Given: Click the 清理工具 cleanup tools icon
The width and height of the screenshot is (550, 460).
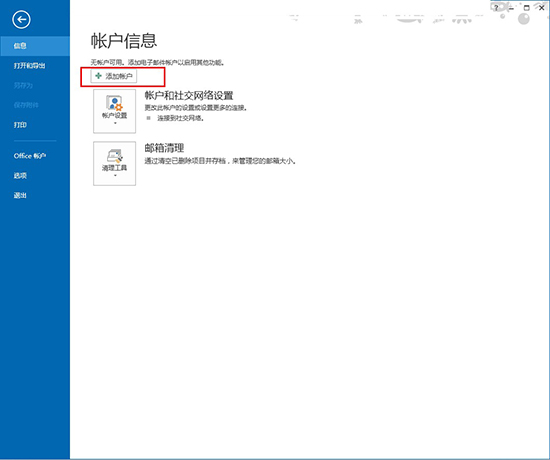Looking at the screenshot, I should (x=114, y=156).
